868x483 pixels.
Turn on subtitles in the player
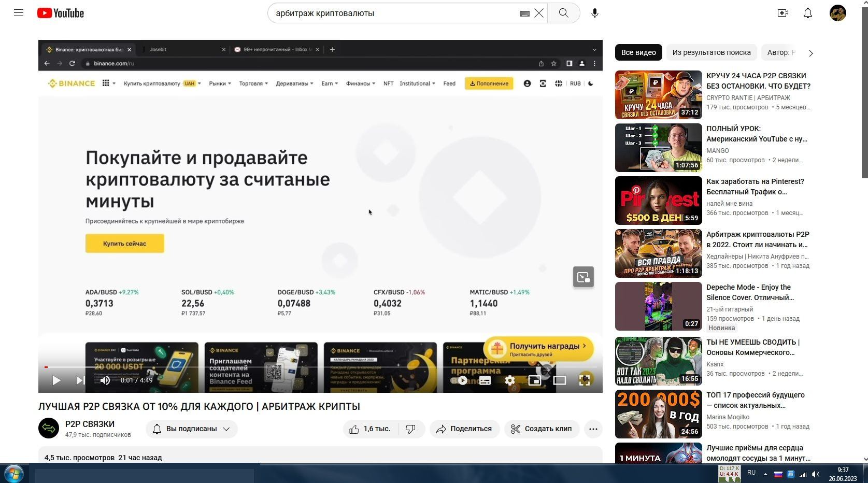click(485, 380)
